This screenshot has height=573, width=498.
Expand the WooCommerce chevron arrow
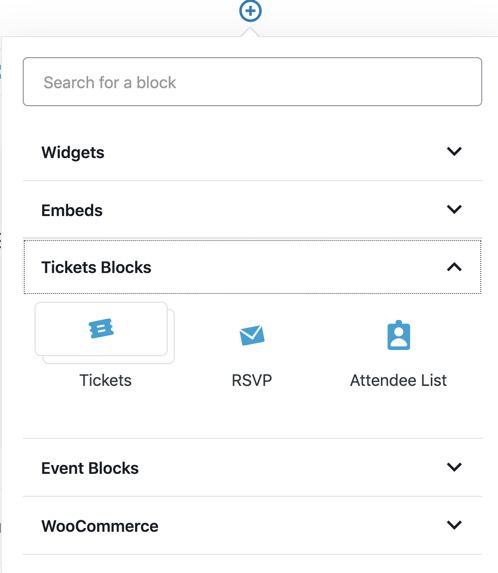pyautogui.click(x=454, y=525)
